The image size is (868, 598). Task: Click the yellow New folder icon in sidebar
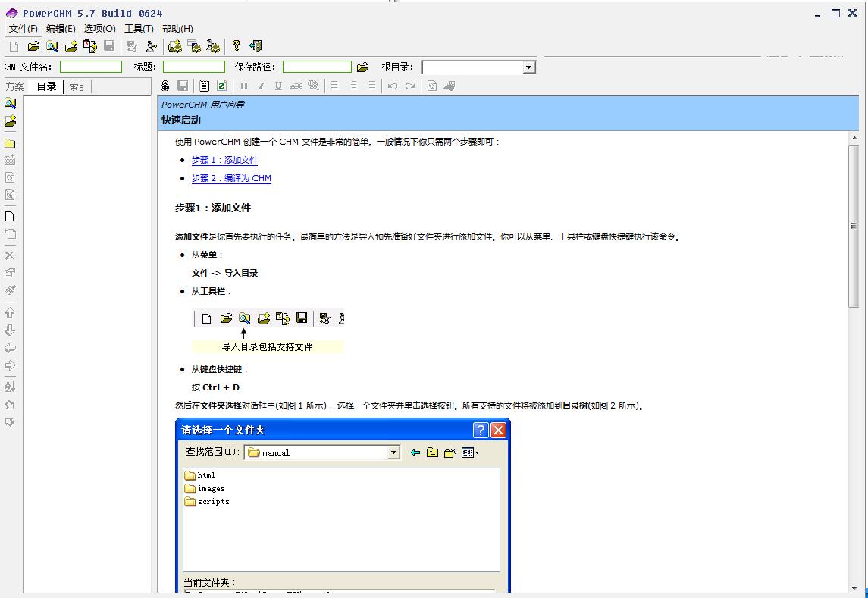pyautogui.click(x=10, y=142)
